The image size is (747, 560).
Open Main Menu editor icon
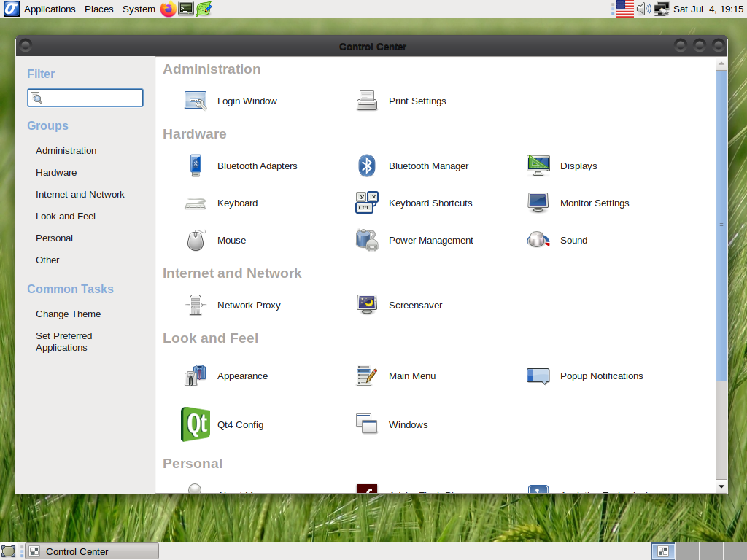click(x=367, y=376)
